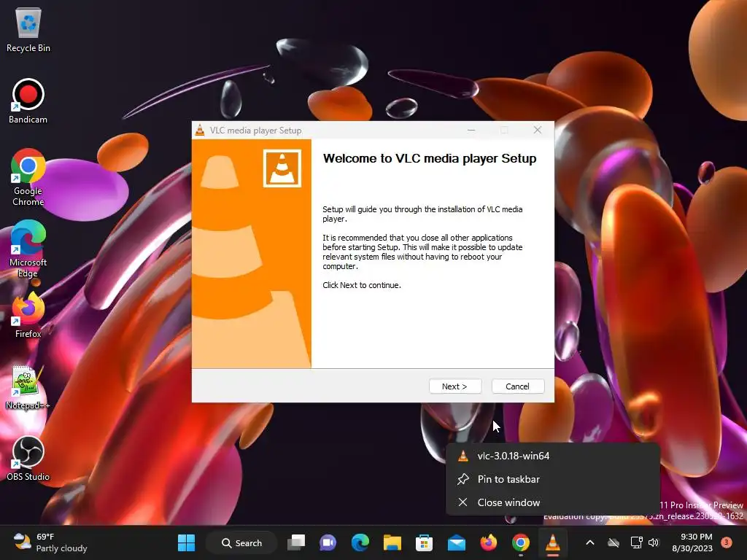Open Firefox from the taskbar
Image resolution: width=747 pixels, height=560 pixels.
tap(488, 542)
